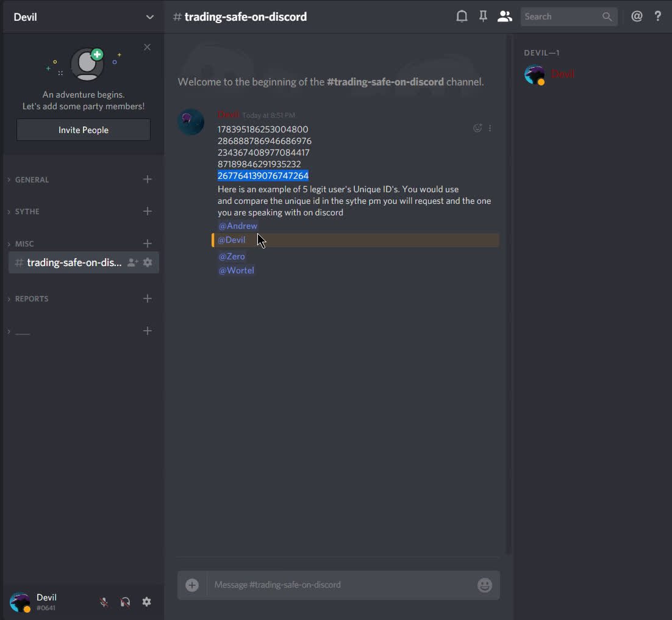This screenshot has height=620, width=672.
Task: Open User Settings gear
Action: coord(146,602)
